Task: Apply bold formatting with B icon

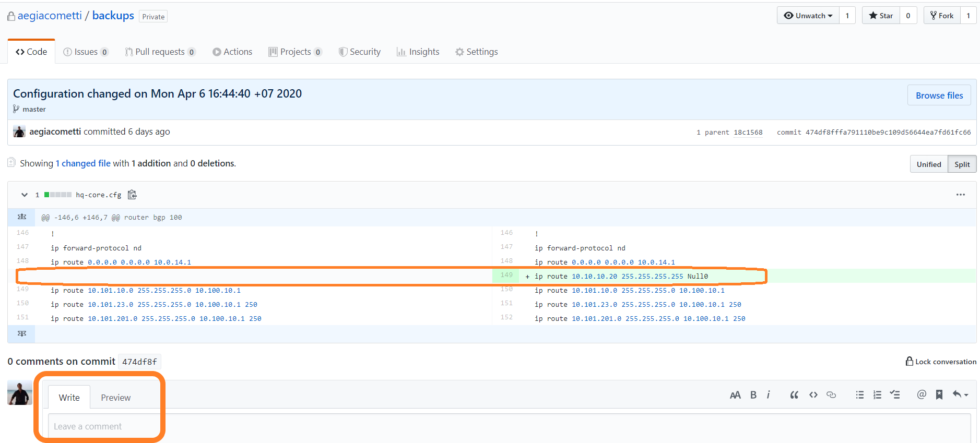Action: (x=753, y=395)
